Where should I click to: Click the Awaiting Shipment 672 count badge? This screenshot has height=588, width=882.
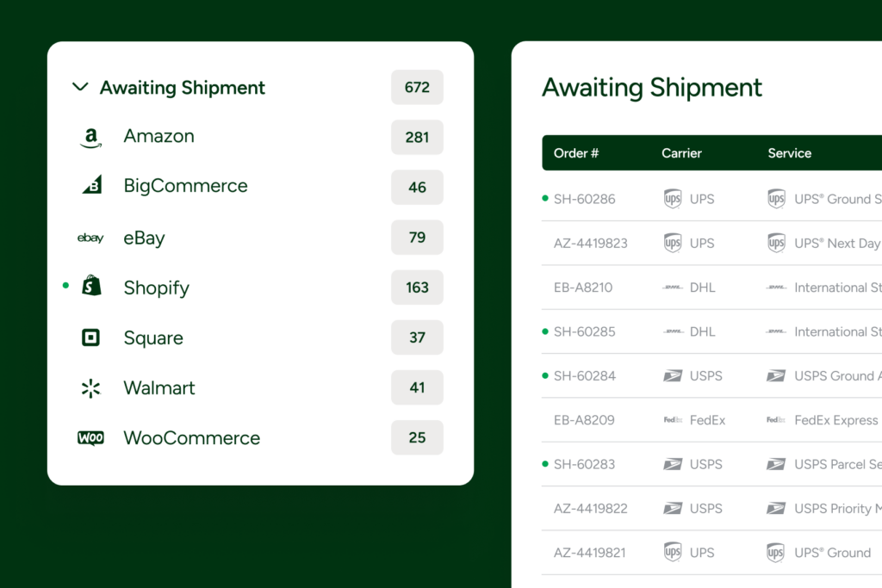(x=417, y=87)
